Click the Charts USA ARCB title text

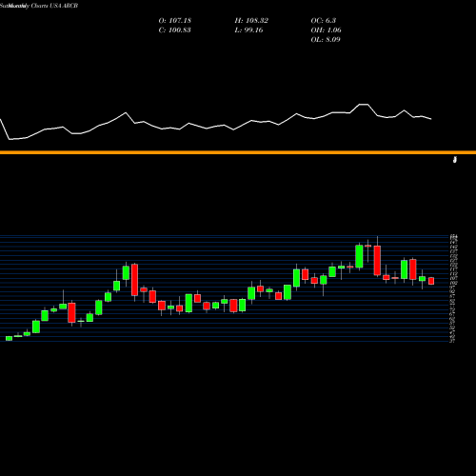54,6
